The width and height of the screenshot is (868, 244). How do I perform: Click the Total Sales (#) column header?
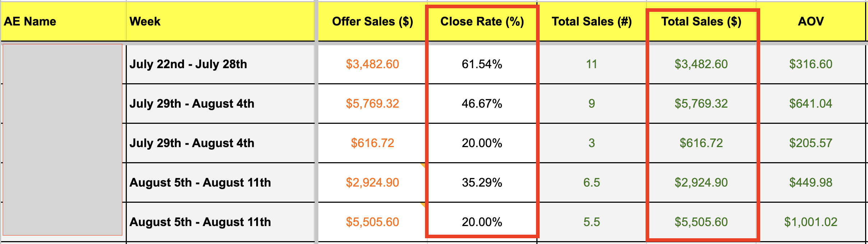591,22
